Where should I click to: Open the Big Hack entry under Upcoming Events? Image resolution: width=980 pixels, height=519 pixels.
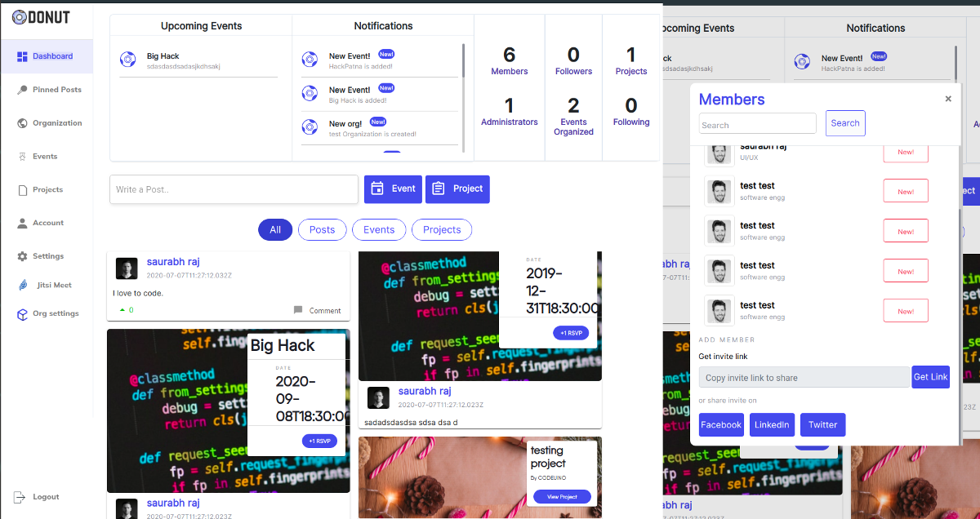pyautogui.click(x=200, y=60)
